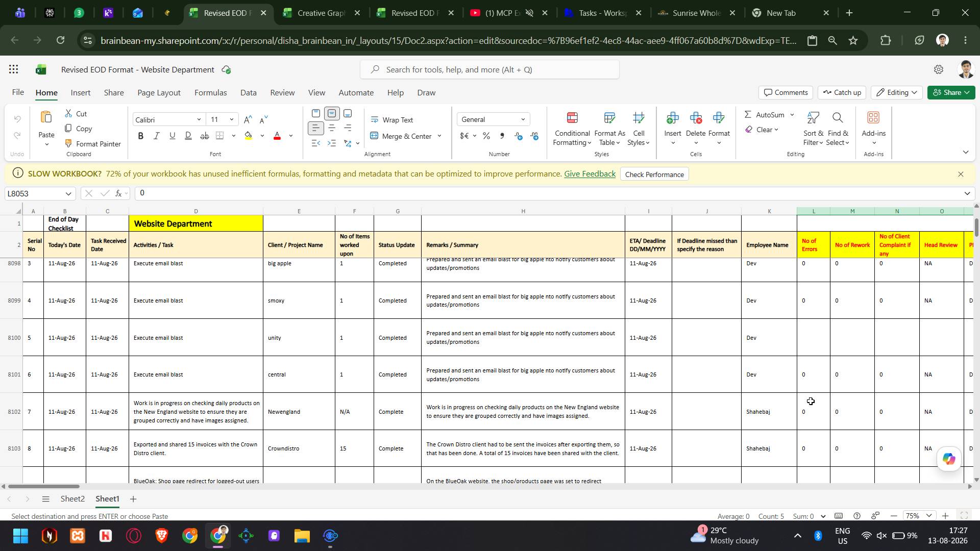Click the search box for tools and help

(x=489, y=69)
